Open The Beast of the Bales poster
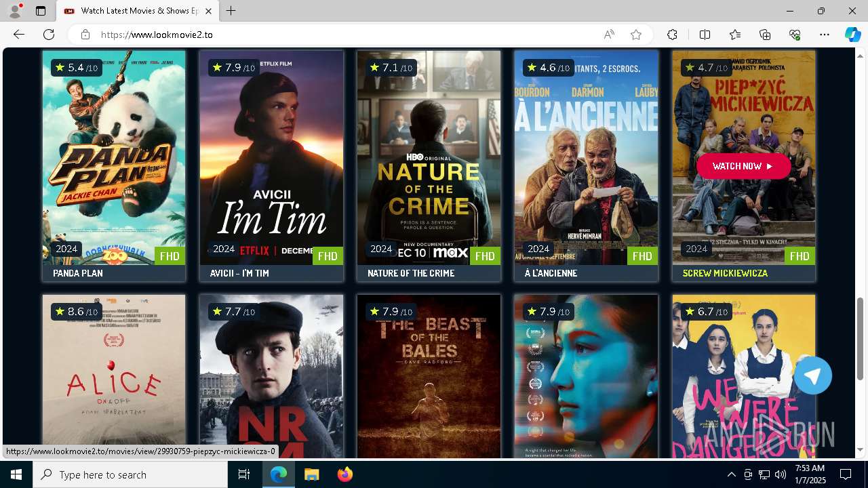The width and height of the screenshot is (868, 488). [x=429, y=376]
